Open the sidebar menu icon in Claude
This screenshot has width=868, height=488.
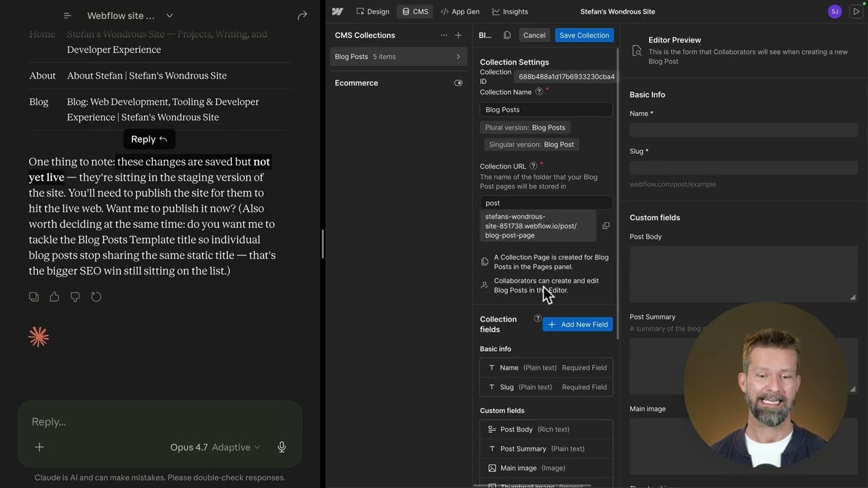[x=67, y=15]
